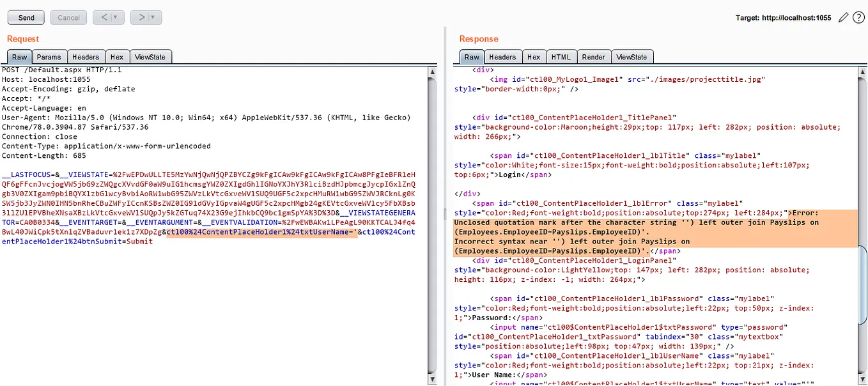Open the Headers tab in the Request panel

[x=86, y=57]
